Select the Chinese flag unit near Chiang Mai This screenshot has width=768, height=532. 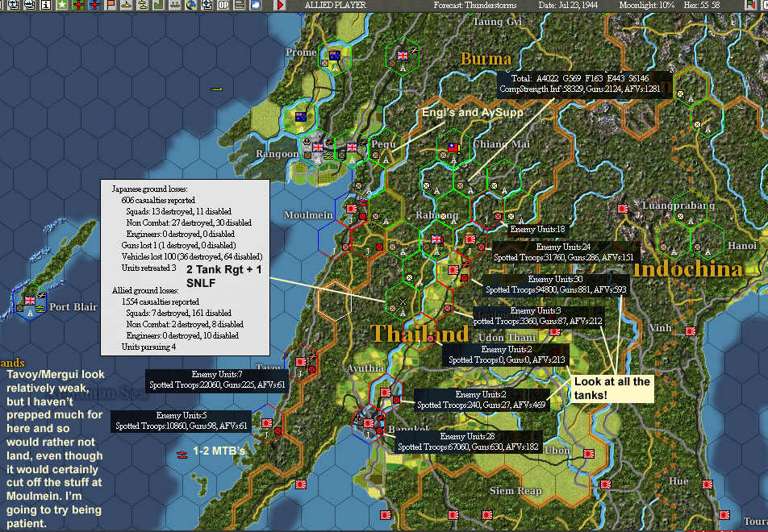click(453, 150)
